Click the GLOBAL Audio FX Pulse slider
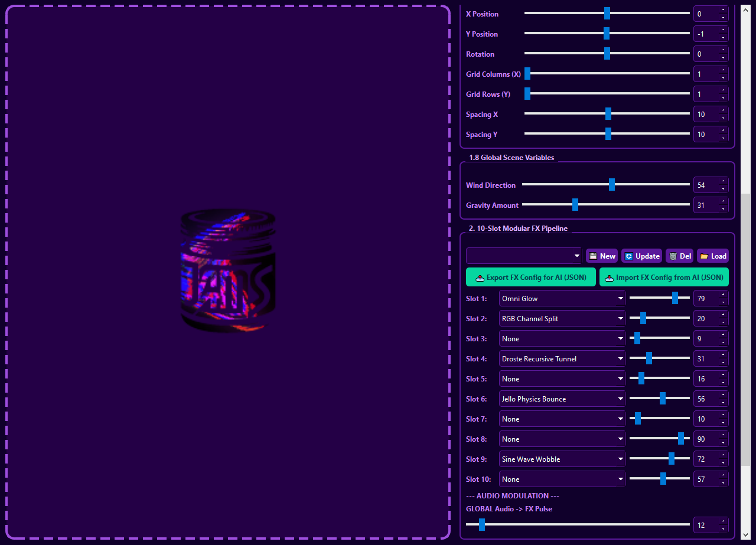 click(x=577, y=524)
